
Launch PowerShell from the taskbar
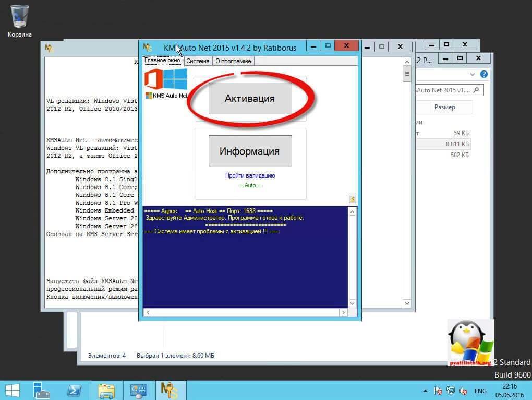[x=74, y=391]
